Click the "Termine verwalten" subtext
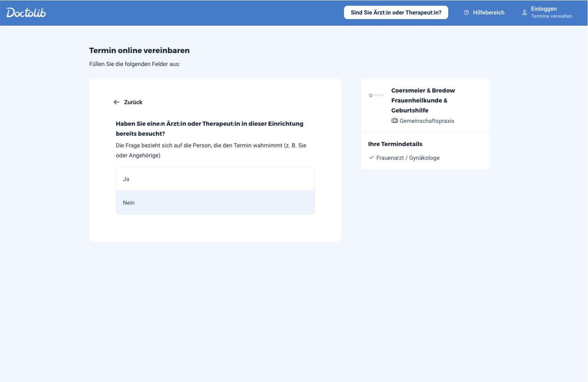 [551, 16]
